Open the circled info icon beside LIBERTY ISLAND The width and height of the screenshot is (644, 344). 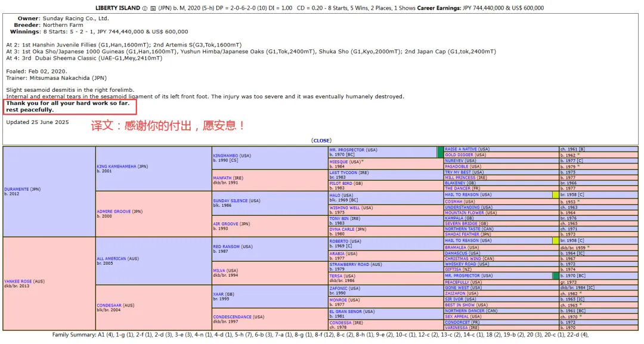144,8
